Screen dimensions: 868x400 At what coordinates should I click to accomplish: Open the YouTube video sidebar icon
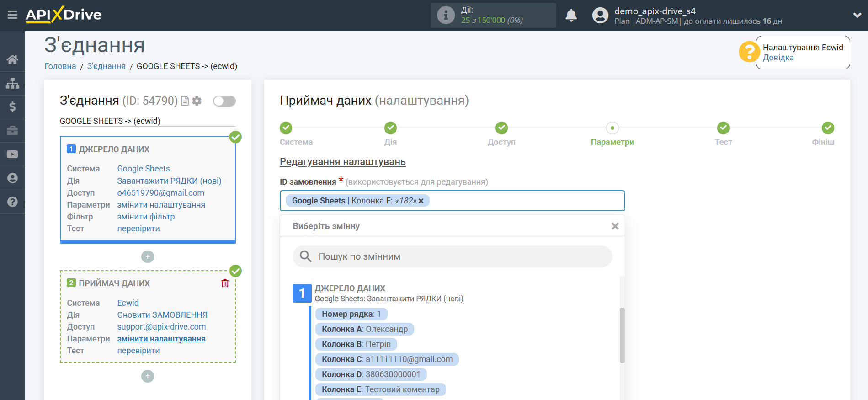click(x=12, y=155)
